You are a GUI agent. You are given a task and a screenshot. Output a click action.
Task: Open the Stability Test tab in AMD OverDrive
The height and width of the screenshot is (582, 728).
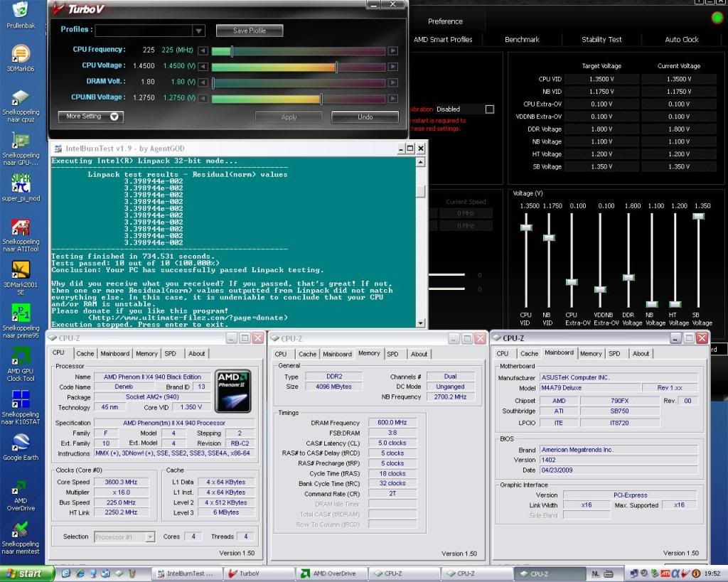[601, 40]
